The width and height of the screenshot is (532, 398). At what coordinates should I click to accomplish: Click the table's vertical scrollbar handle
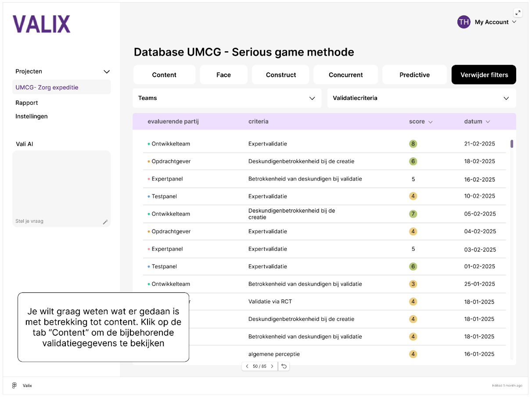(x=512, y=143)
